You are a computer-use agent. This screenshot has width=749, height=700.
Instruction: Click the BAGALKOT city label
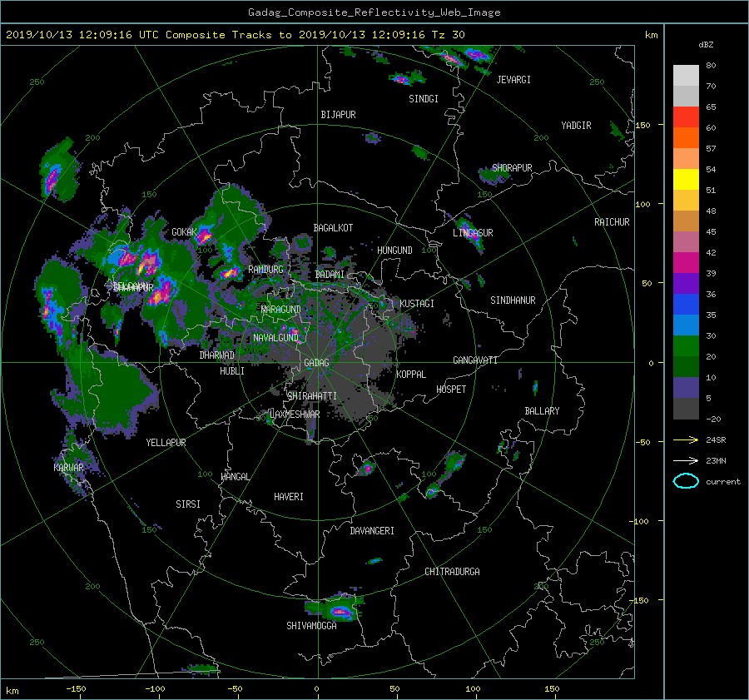point(333,228)
